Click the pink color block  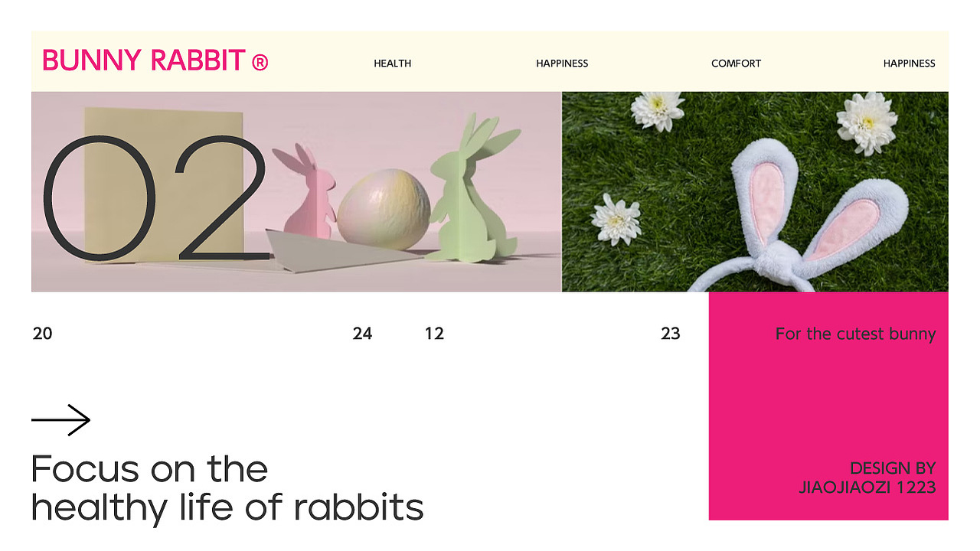828,406
